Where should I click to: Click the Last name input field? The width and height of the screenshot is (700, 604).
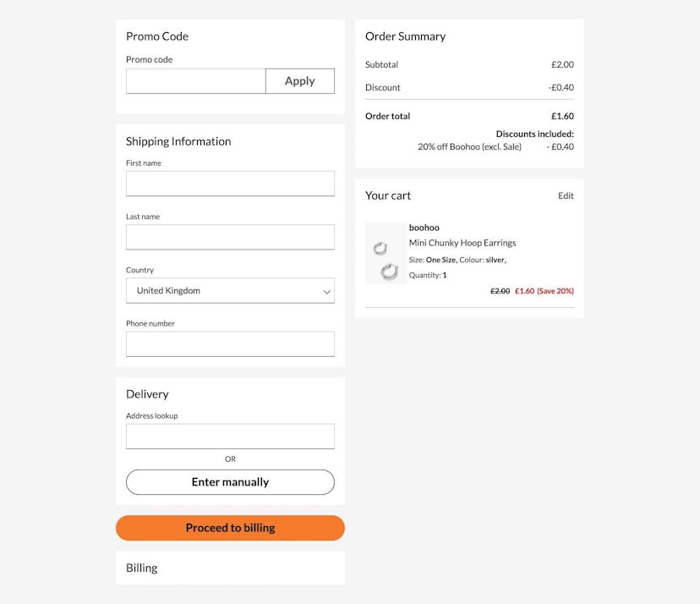coord(230,237)
